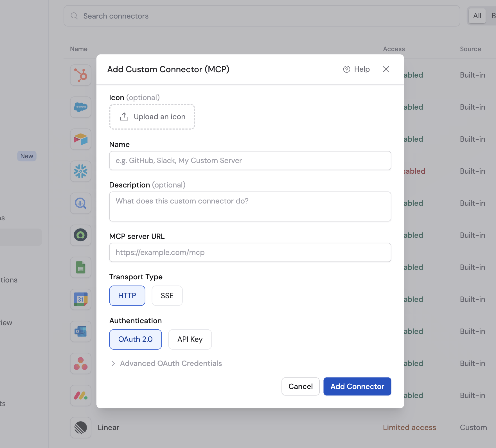Viewport: 496px width, 448px height.
Task: Click the monday.com connector icon
Action: tap(81, 395)
